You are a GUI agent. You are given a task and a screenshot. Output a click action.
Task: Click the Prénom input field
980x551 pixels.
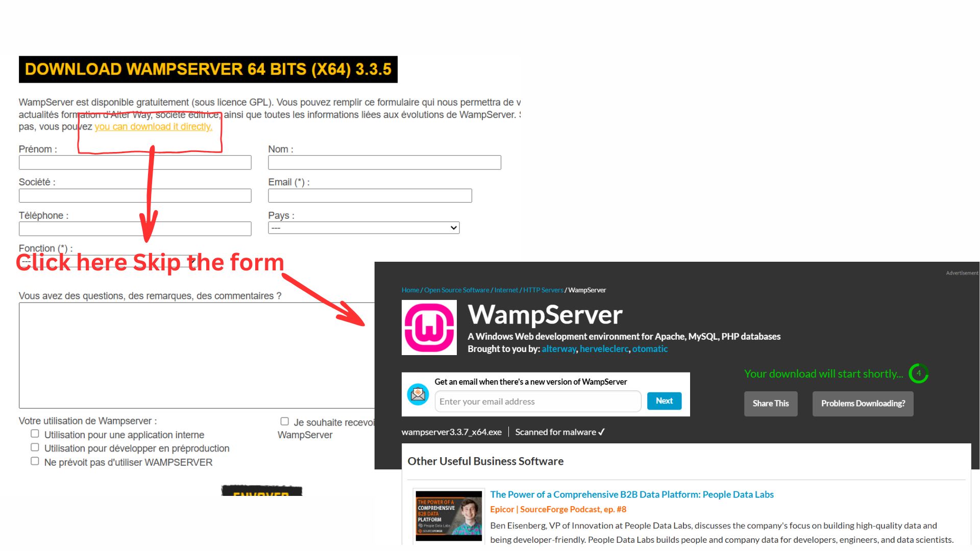coord(135,162)
